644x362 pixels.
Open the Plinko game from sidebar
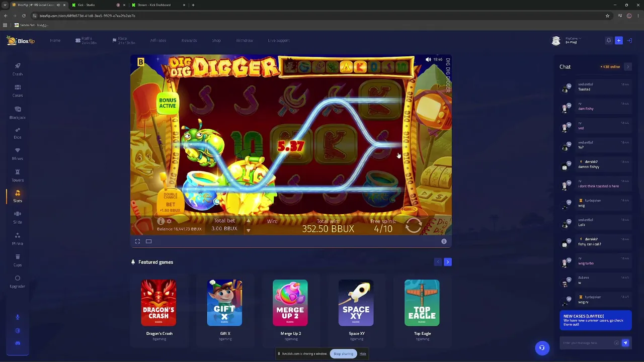(18, 239)
